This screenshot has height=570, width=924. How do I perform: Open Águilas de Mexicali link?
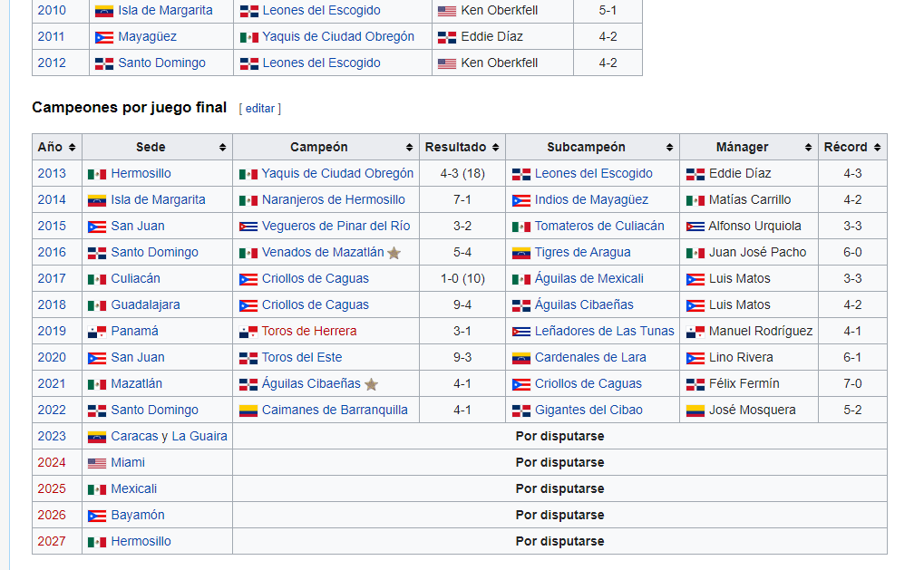click(x=589, y=278)
